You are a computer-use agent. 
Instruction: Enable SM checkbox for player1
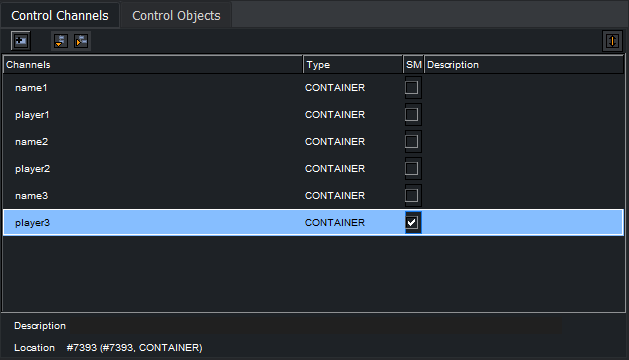[412, 114]
